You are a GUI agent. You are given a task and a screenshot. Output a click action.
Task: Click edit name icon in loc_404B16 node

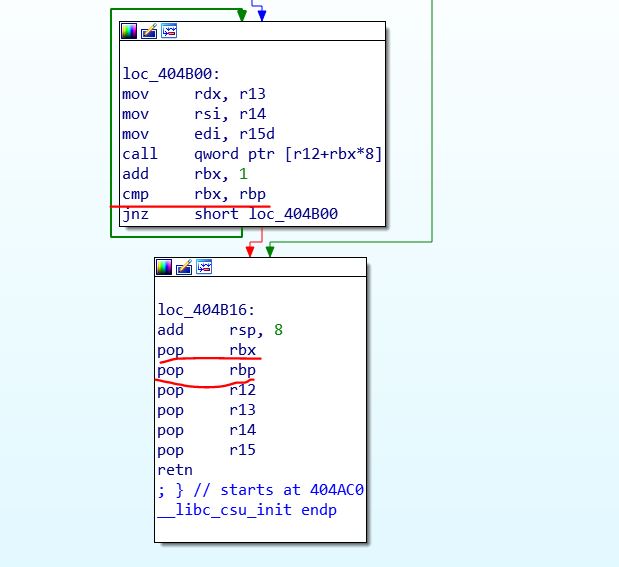pyautogui.click(x=184, y=267)
